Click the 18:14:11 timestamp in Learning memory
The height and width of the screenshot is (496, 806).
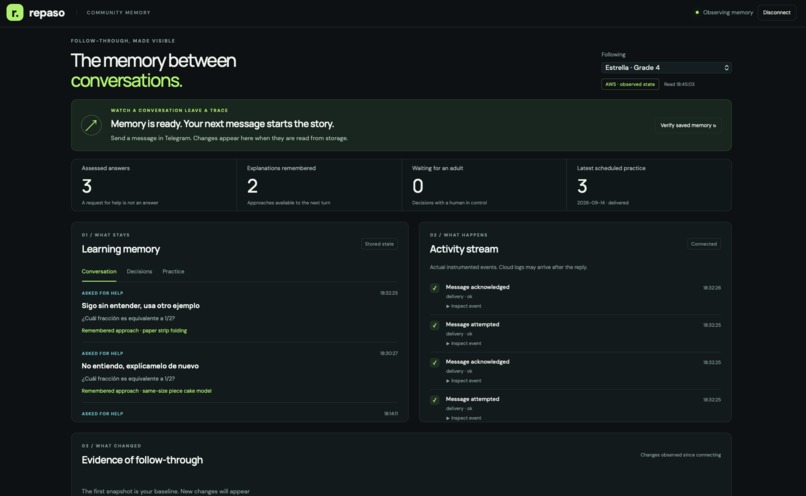click(x=391, y=414)
